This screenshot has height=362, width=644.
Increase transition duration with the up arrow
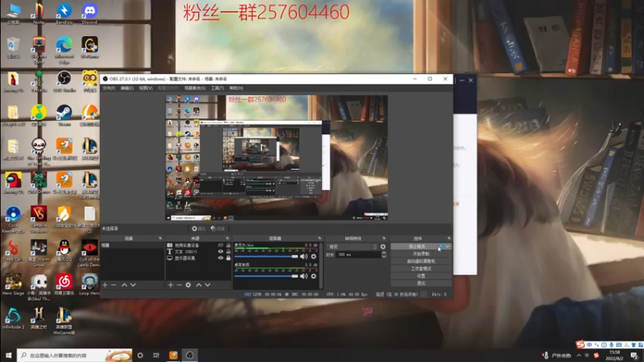pyautogui.click(x=384, y=253)
